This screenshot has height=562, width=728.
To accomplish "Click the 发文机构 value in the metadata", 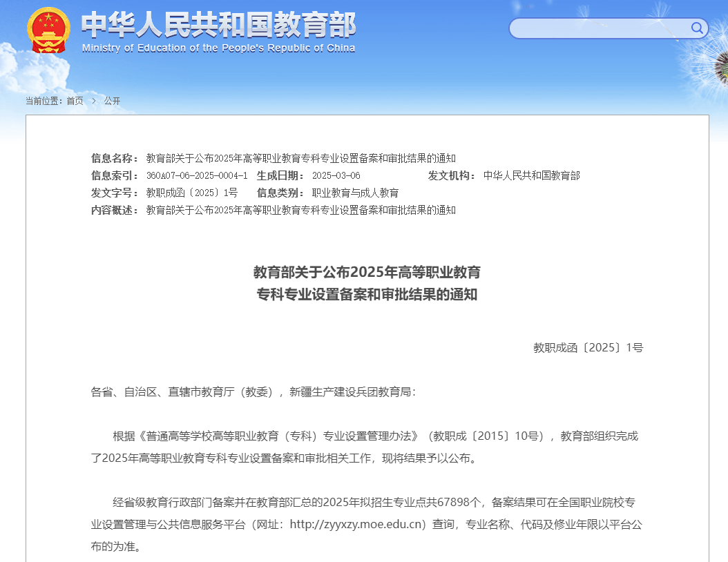I will tap(531, 175).
